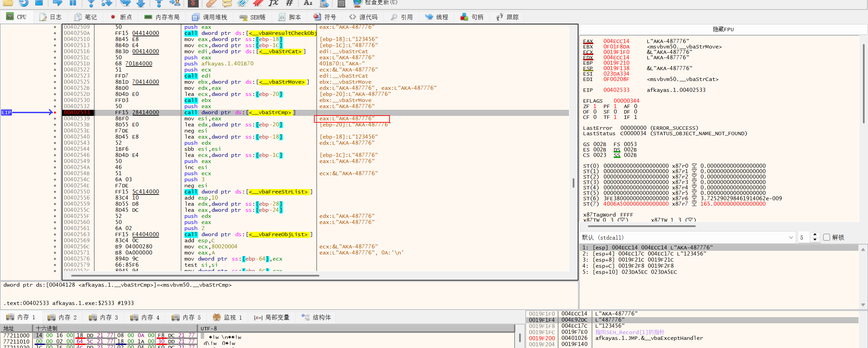
Task: Click the SEH链 chain icon
Action: 243,17
